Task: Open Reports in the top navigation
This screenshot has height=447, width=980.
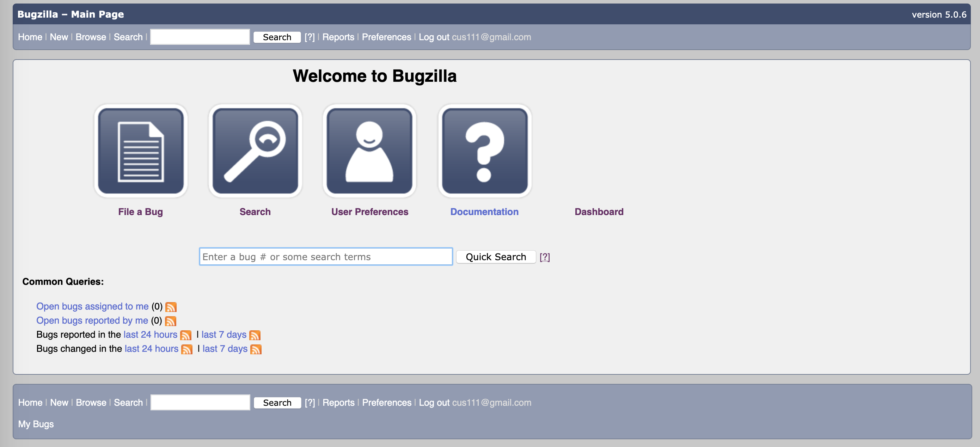Action: click(338, 37)
